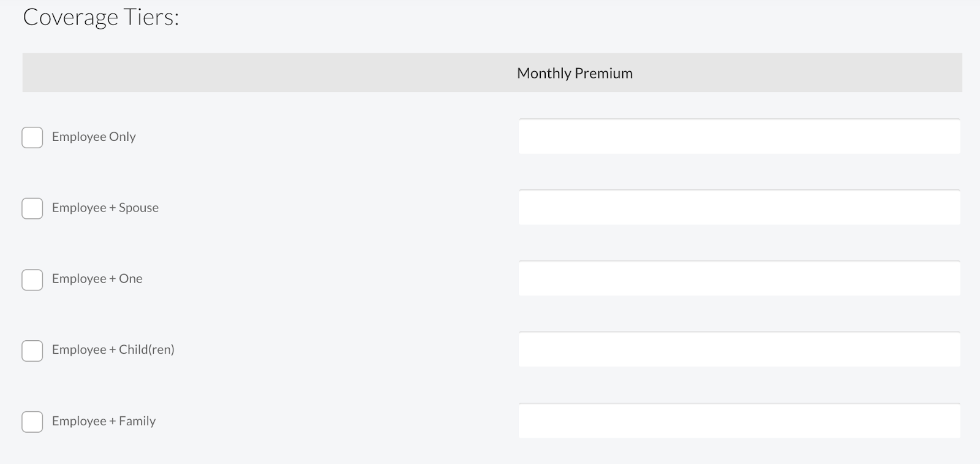Check the Employee Only checkbox
Viewport: 980px width, 464px height.
pyautogui.click(x=32, y=137)
